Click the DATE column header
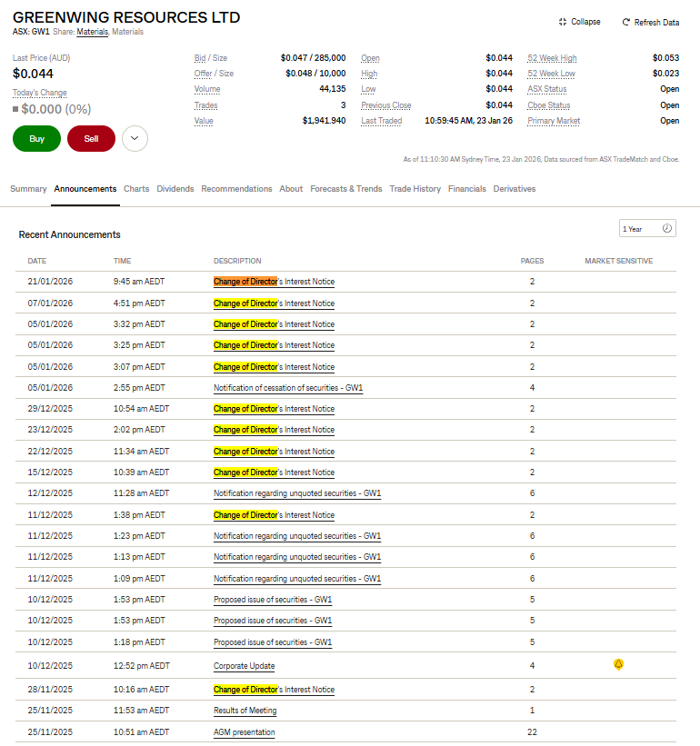This screenshot has width=700, height=746. point(37,261)
